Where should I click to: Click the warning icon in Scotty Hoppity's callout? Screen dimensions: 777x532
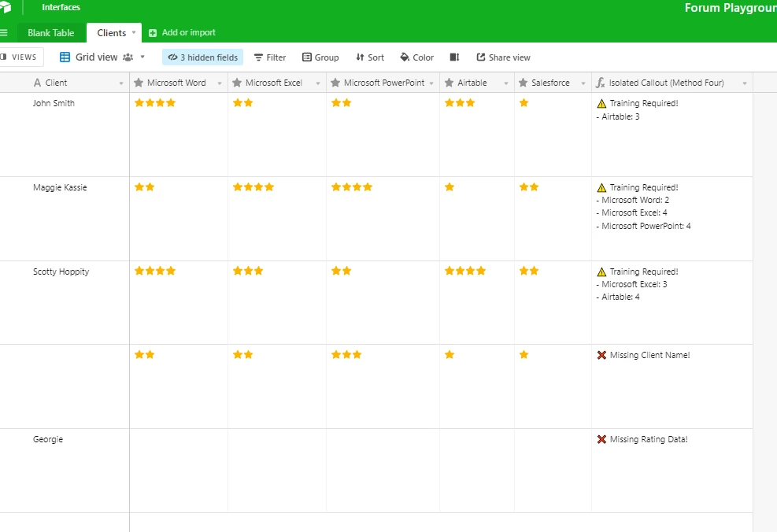601,272
